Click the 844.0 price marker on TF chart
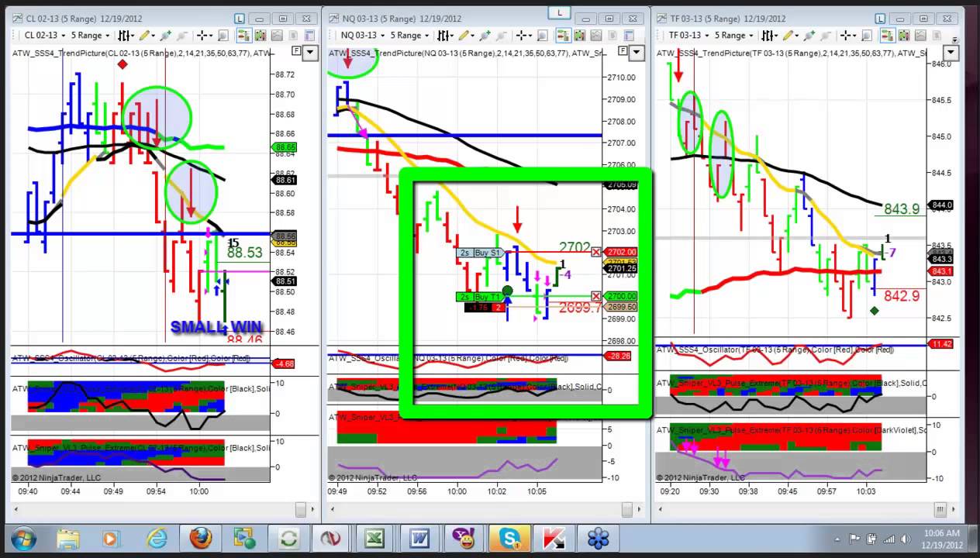 [x=941, y=205]
